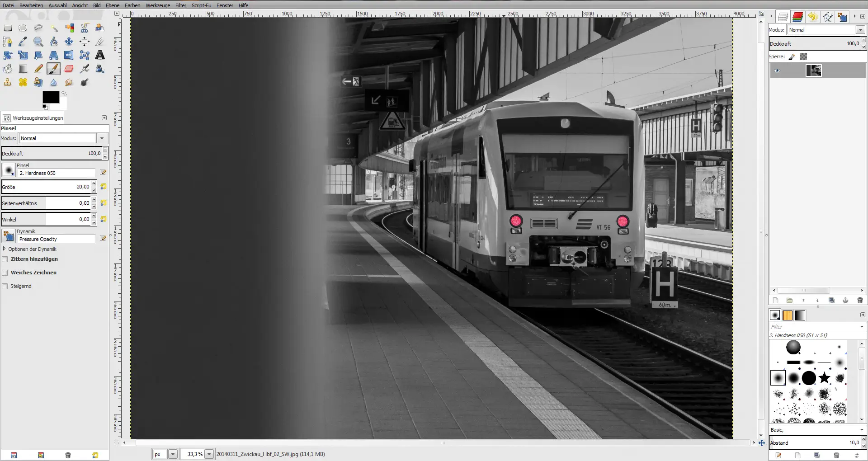Image resolution: width=868 pixels, height=461 pixels.
Task: Open the Modus dropdown in tool options
Action: [102, 138]
